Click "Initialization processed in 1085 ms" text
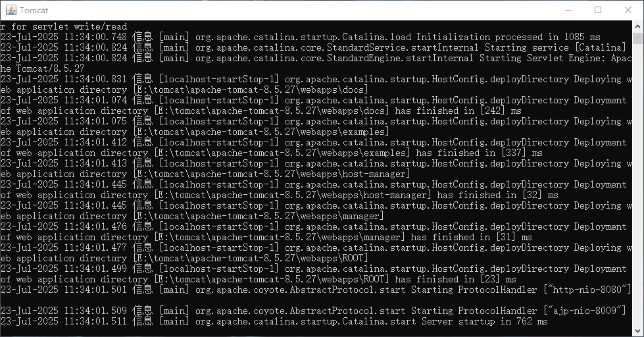Screen dimensions: 644x337 tap(508, 37)
